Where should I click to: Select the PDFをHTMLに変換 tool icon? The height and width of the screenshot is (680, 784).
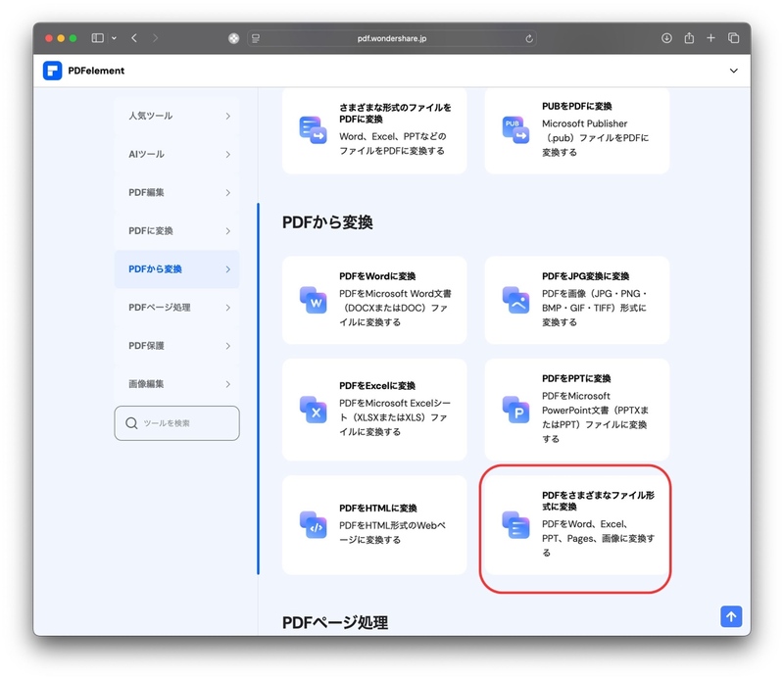312,523
